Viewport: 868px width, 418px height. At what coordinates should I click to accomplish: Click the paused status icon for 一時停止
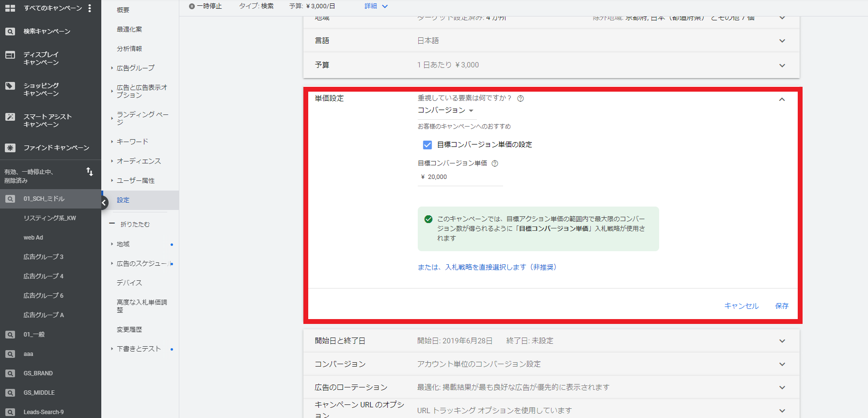[192, 6]
